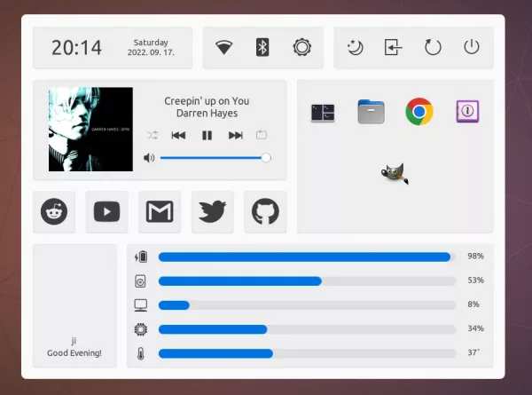The height and width of the screenshot is (395, 532).
Task: Click the 37° temperature value
Action: (x=473, y=352)
